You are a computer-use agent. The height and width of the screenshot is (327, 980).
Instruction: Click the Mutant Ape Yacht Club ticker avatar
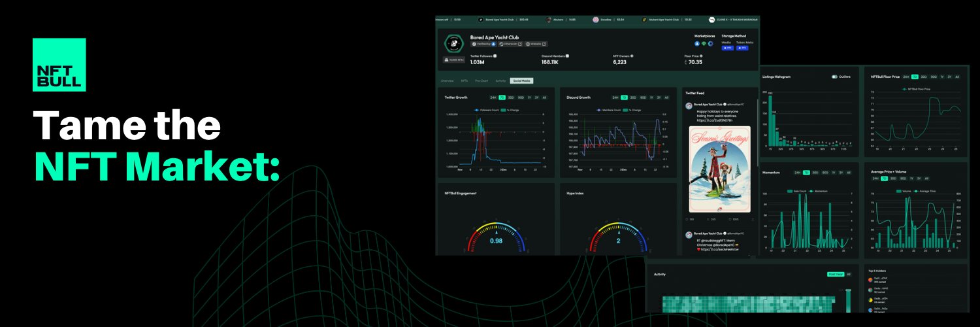[x=644, y=20]
